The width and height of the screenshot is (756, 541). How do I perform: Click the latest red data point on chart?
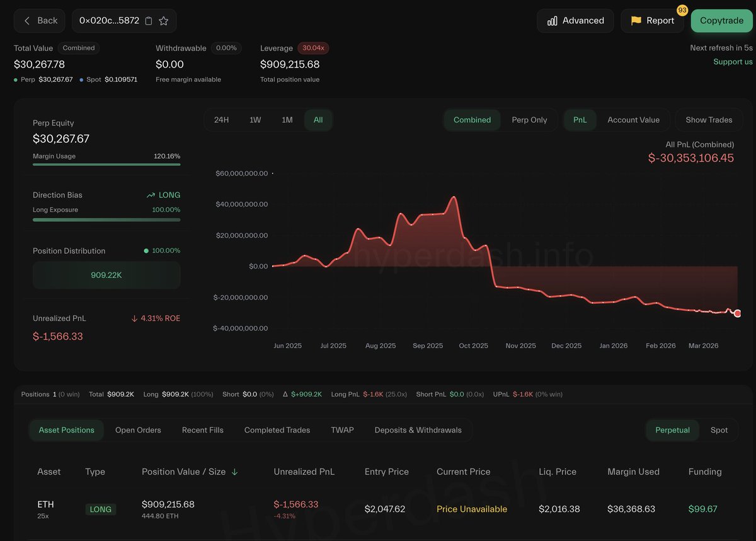click(x=736, y=313)
